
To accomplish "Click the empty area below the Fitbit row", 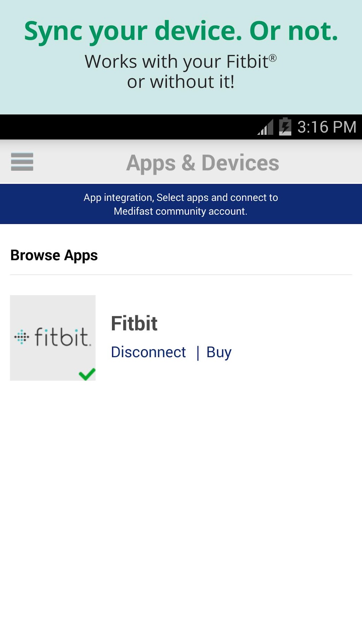I will (x=181, y=495).
